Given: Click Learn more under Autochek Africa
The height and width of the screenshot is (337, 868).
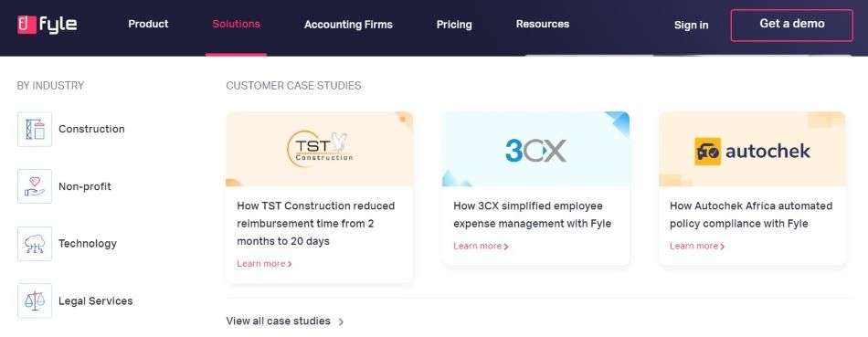Looking at the screenshot, I should pos(697,247).
